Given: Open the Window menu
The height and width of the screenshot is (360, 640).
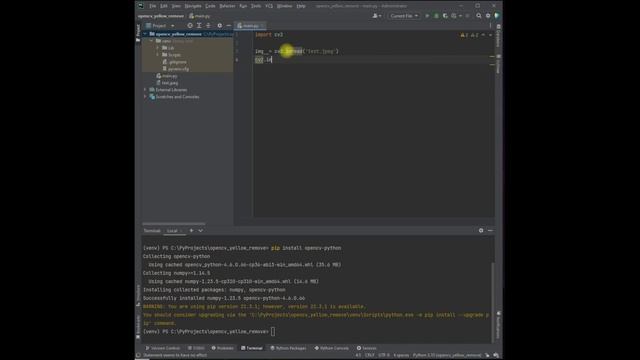Looking at the screenshot, I should click(284, 6).
